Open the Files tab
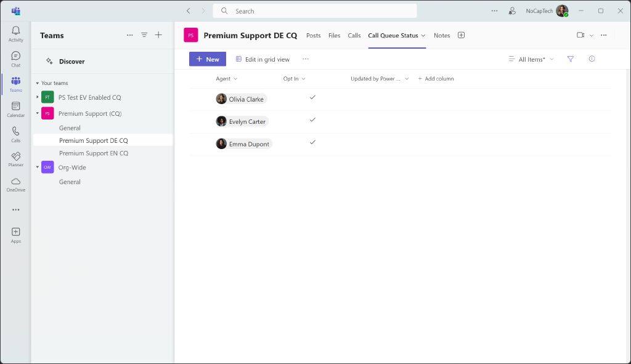Image resolution: width=631 pixels, height=364 pixels. (x=334, y=35)
